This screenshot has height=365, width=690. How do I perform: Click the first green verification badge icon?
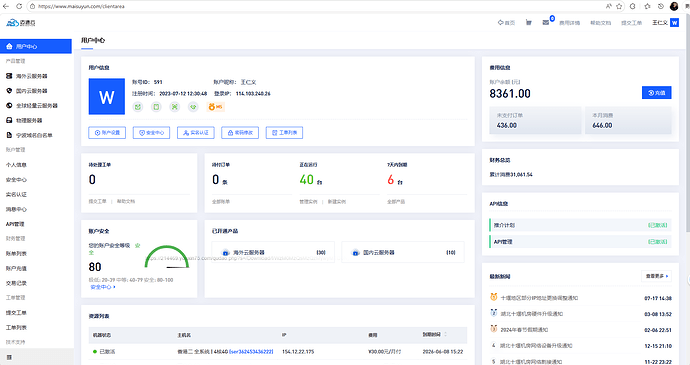click(x=138, y=107)
